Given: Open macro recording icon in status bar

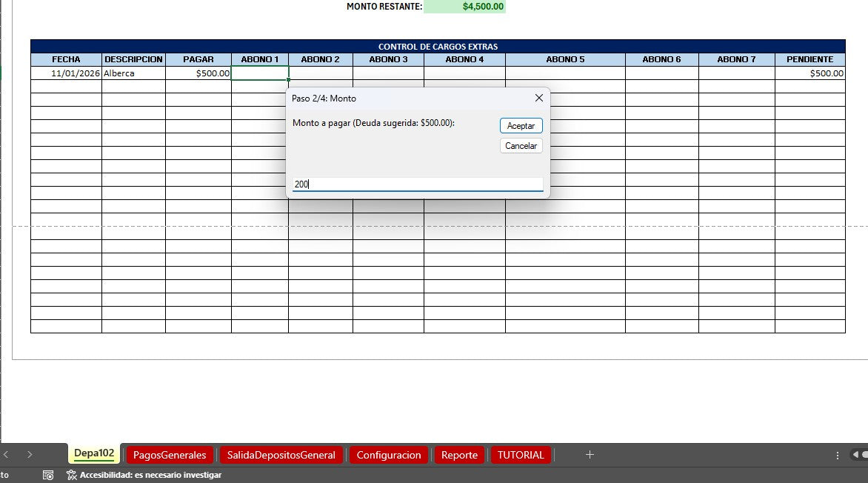Looking at the screenshot, I should [x=47, y=475].
